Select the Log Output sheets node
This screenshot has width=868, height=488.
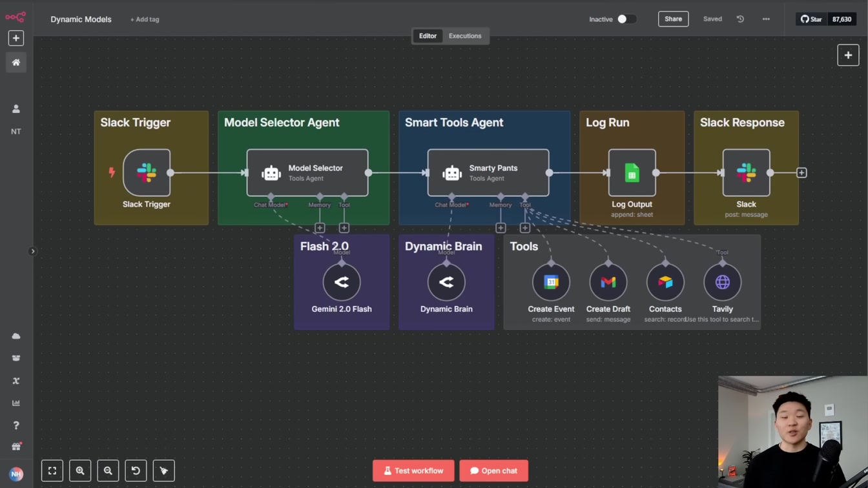click(x=632, y=173)
